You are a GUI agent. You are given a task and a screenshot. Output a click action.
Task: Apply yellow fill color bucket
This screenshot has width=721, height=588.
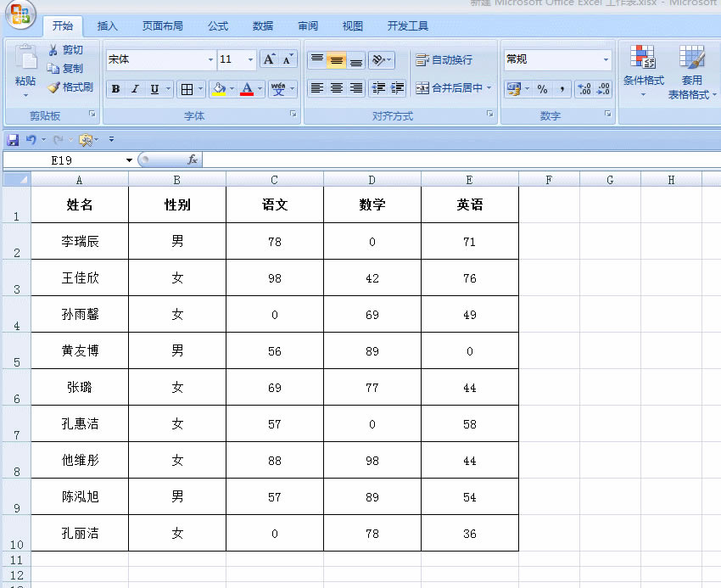click(219, 89)
